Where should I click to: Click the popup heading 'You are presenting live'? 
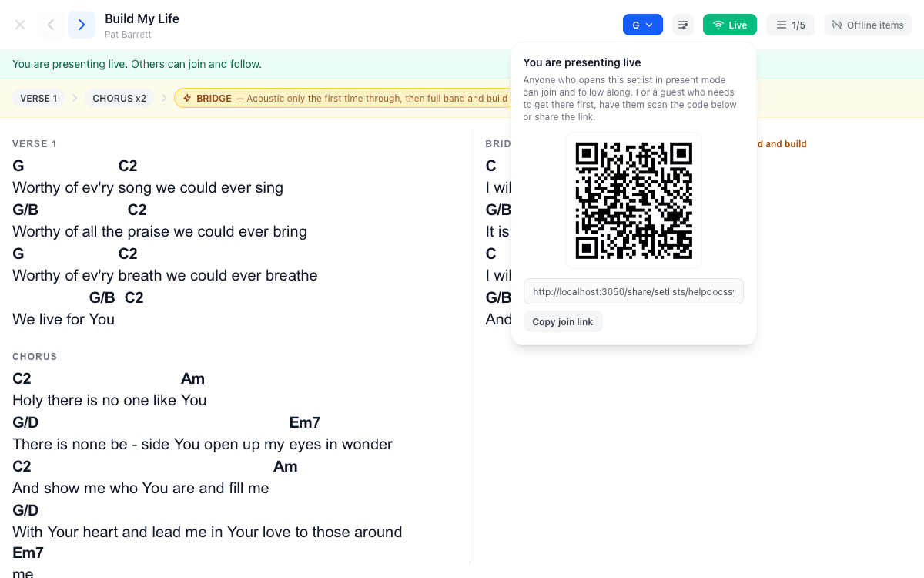click(582, 62)
